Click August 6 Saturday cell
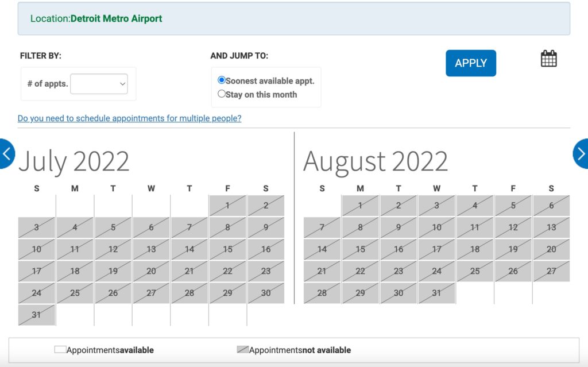The width and height of the screenshot is (588, 367). pos(551,206)
